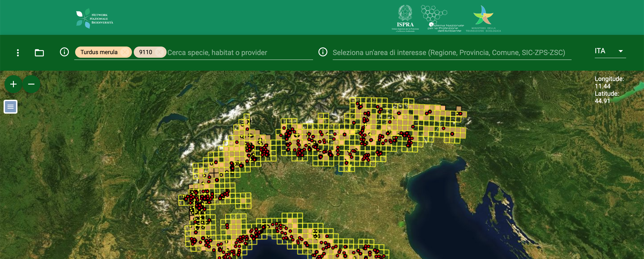Click the Network Nazionale Biodiversità logo
Image resolution: width=644 pixels, height=259 pixels.
point(95,19)
